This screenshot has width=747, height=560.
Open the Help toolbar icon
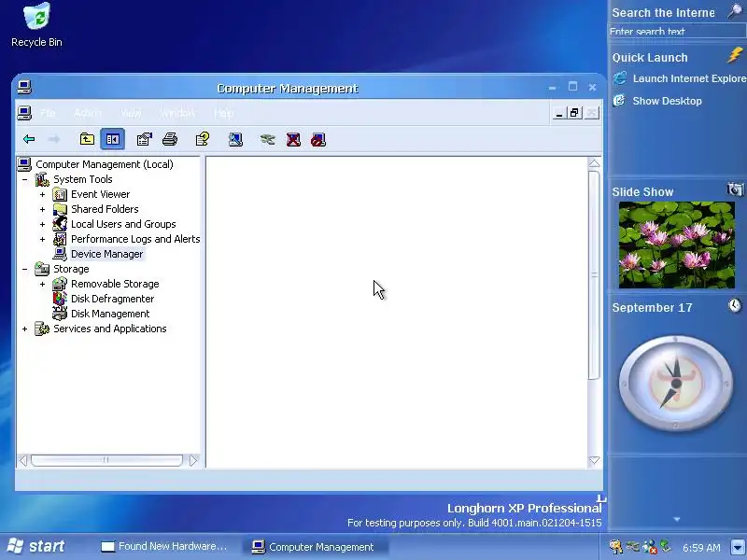[x=203, y=139]
